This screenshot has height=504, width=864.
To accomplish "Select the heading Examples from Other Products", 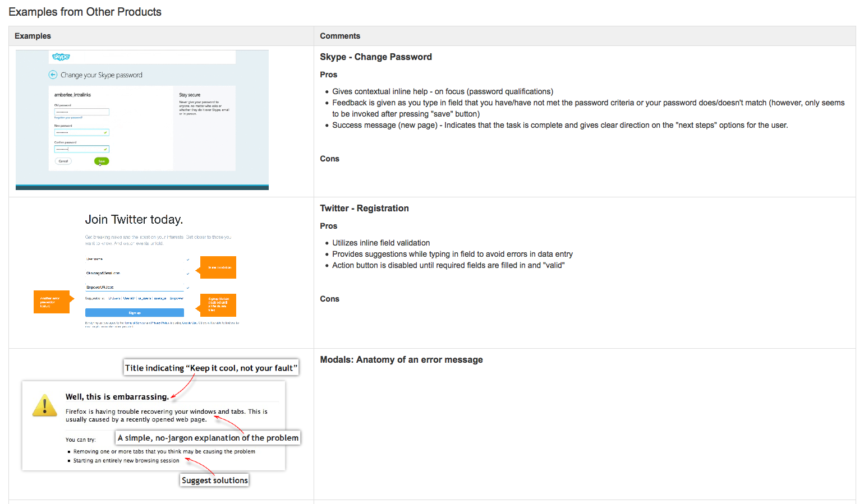I will [x=85, y=12].
